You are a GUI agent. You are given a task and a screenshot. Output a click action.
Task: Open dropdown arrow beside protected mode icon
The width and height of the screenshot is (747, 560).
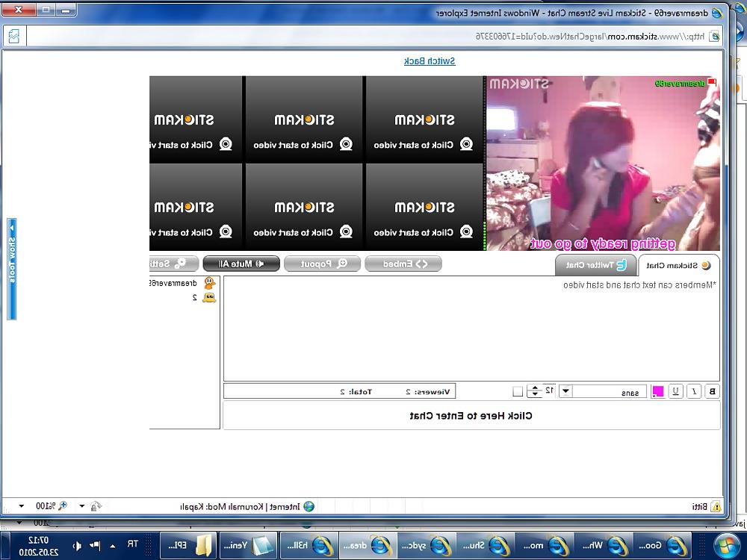[82, 505]
